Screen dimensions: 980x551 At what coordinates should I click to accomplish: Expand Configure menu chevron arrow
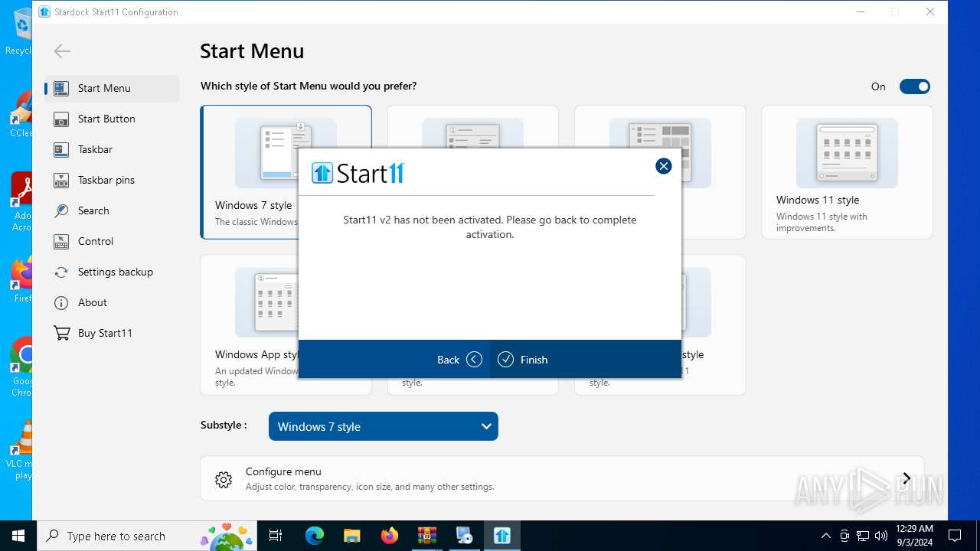click(906, 479)
